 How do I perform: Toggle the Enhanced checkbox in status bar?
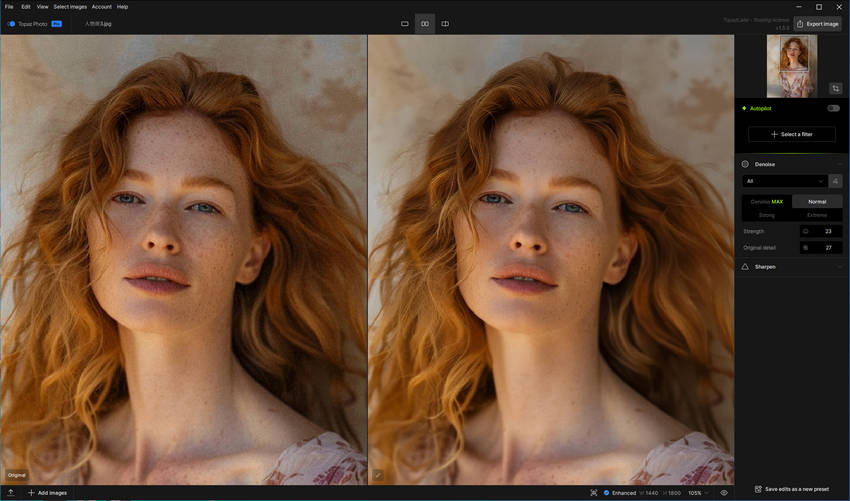coord(607,493)
